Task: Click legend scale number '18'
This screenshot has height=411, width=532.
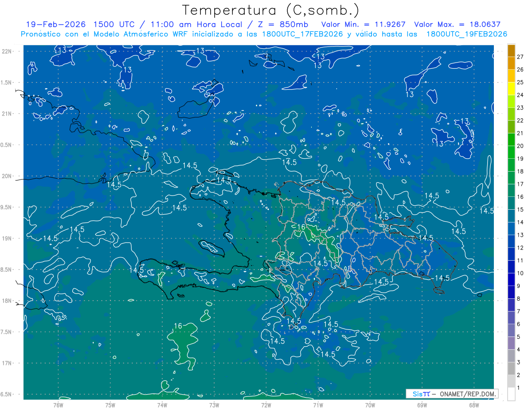Action: click(520, 172)
